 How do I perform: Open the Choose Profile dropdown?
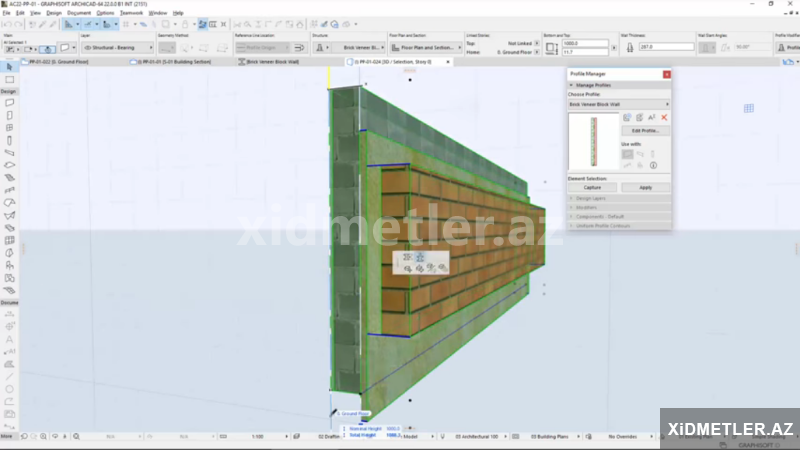click(618, 103)
